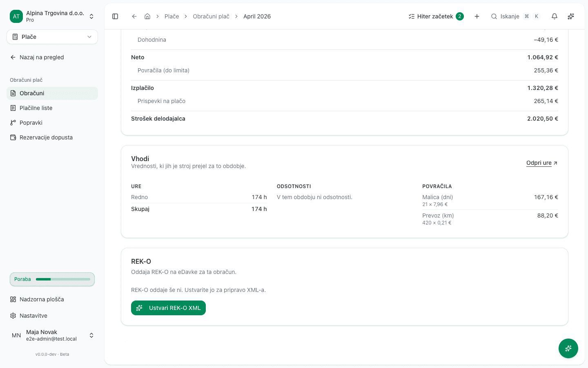588x368 pixels.
Task: Click Izplačilo value 1.320,28 €
Action: (542, 88)
